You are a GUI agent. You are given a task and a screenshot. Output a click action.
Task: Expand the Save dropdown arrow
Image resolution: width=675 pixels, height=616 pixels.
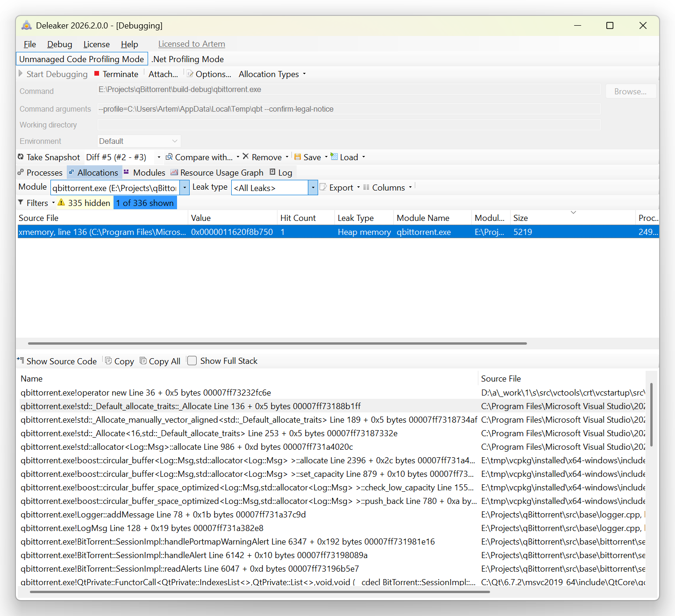tap(326, 157)
